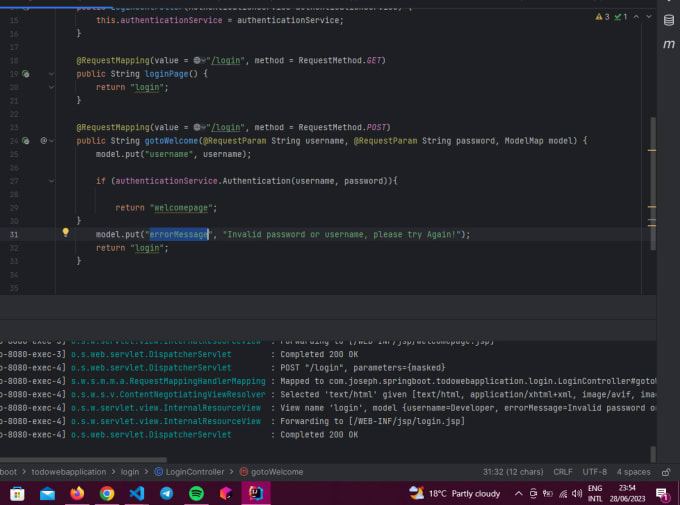Open Microsoft Store from the taskbar
The width and height of the screenshot is (680, 505).
tap(17, 493)
